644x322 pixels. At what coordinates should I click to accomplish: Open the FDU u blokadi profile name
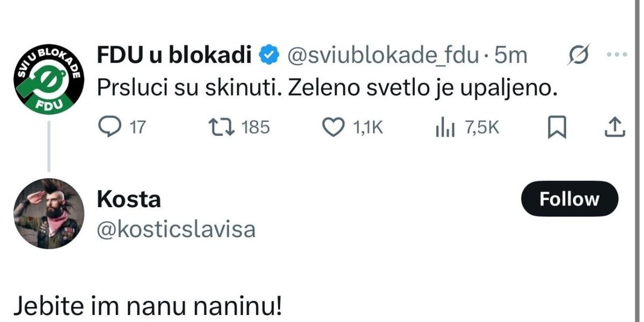(174, 55)
